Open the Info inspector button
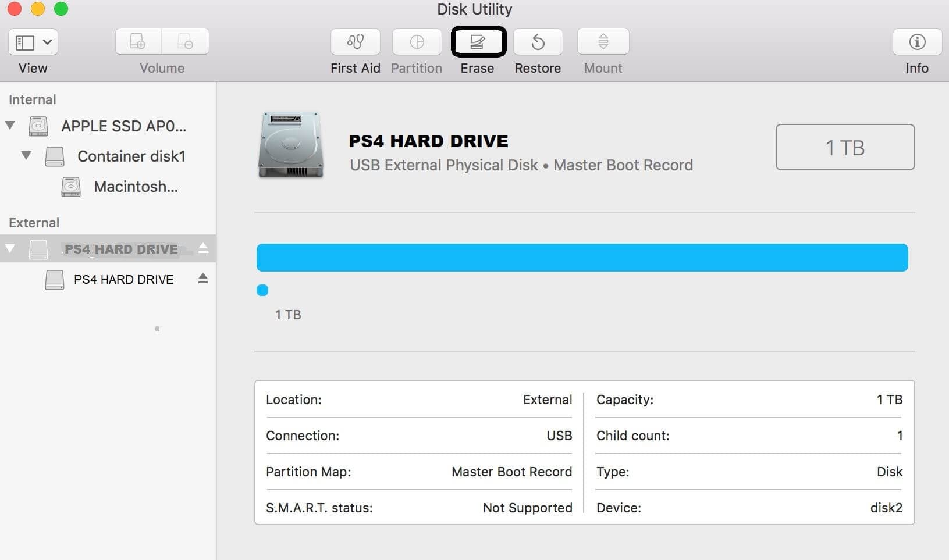 pyautogui.click(x=917, y=42)
